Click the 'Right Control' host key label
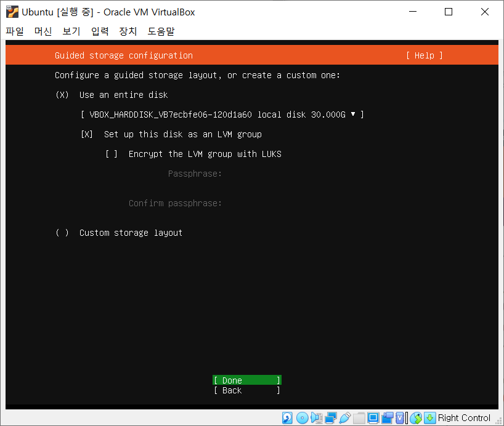 tap(464, 417)
